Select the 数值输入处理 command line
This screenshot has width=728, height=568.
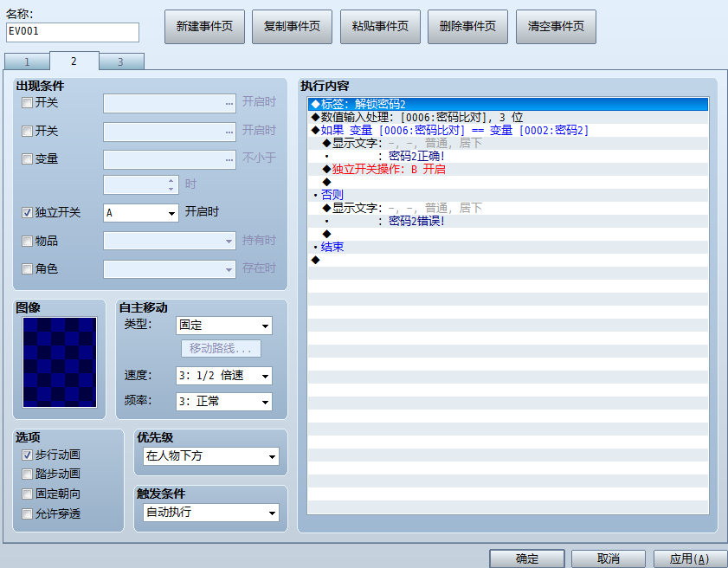coord(508,117)
